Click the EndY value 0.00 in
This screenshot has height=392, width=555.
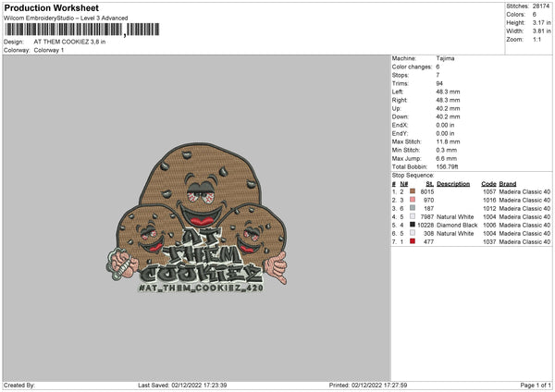445,133
